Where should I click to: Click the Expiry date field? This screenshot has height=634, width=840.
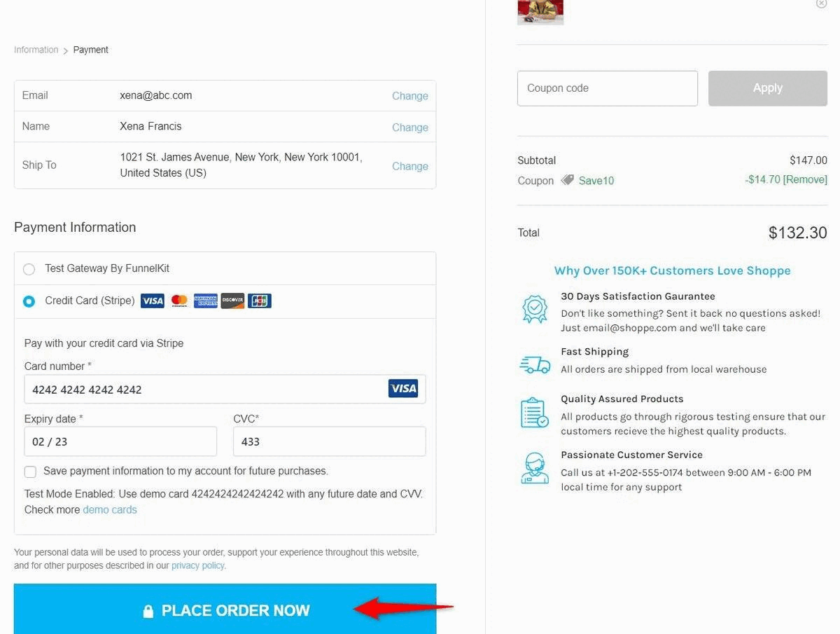tap(120, 441)
